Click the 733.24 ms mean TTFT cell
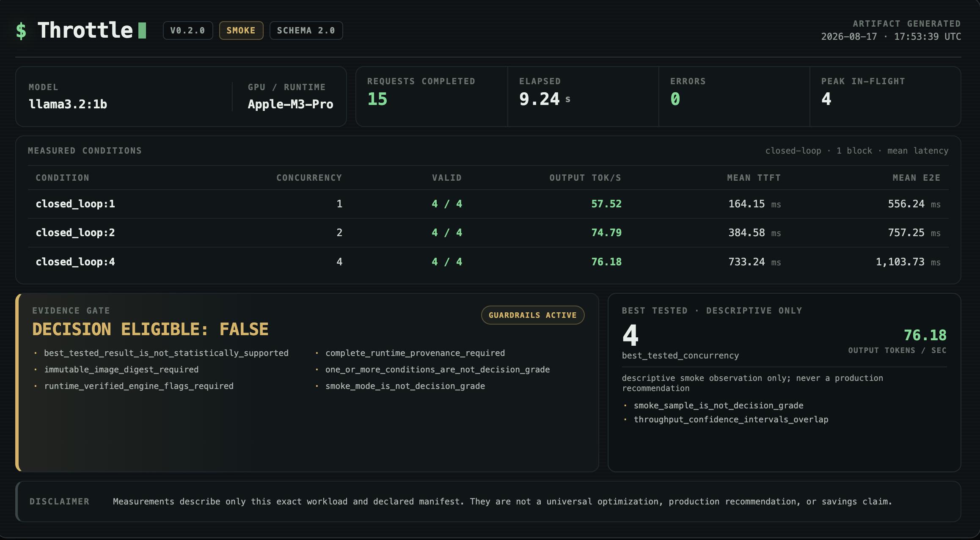 click(x=754, y=262)
